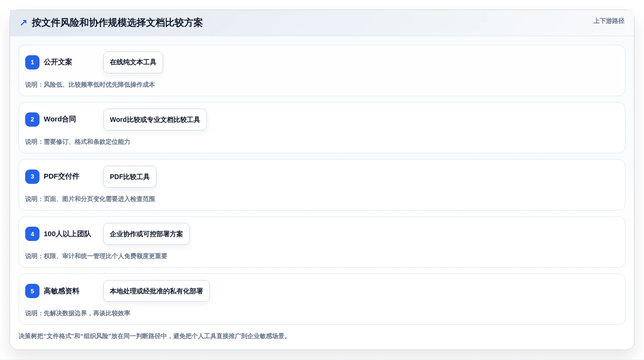This screenshot has width=644, height=360.
Task: Click the note 风险低、比较频率低时优先降低操作成本
Action: click(99, 85)
